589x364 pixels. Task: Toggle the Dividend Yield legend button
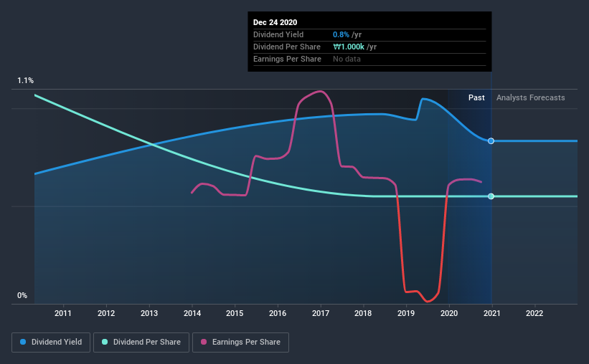(x=51, y=343)
